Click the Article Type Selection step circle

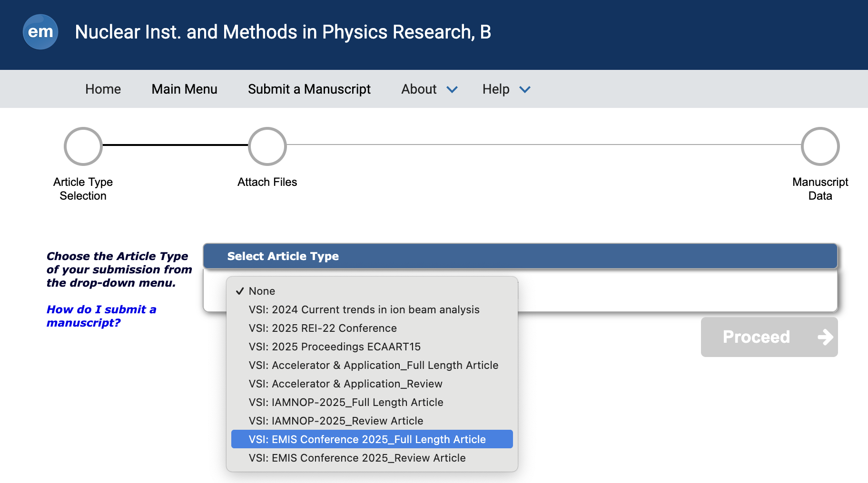coord(83,146)
